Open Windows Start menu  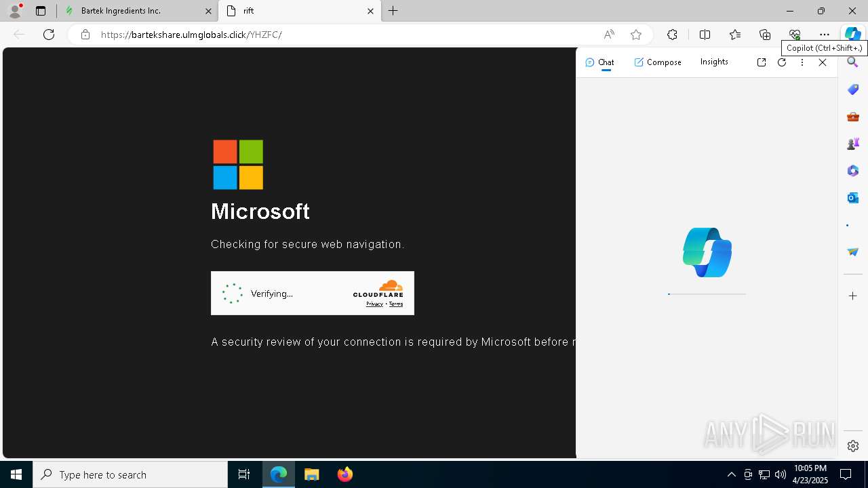click(16, 474)
